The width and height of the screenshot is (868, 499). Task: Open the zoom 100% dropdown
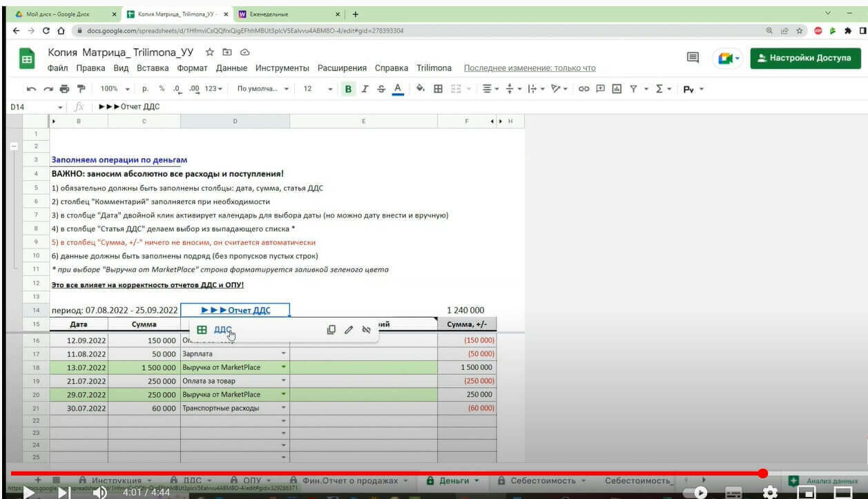point(115,89)
